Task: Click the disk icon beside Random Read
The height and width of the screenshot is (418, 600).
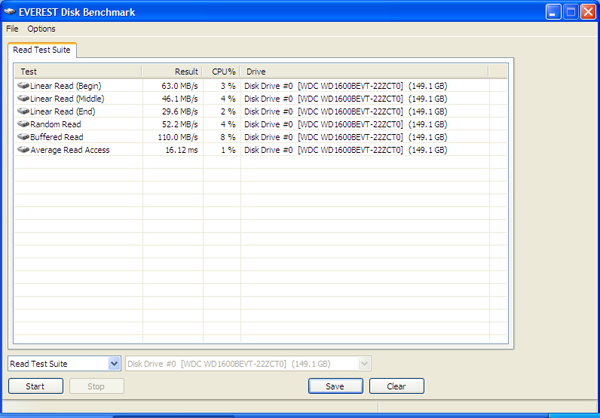Action: click(23, 124)
